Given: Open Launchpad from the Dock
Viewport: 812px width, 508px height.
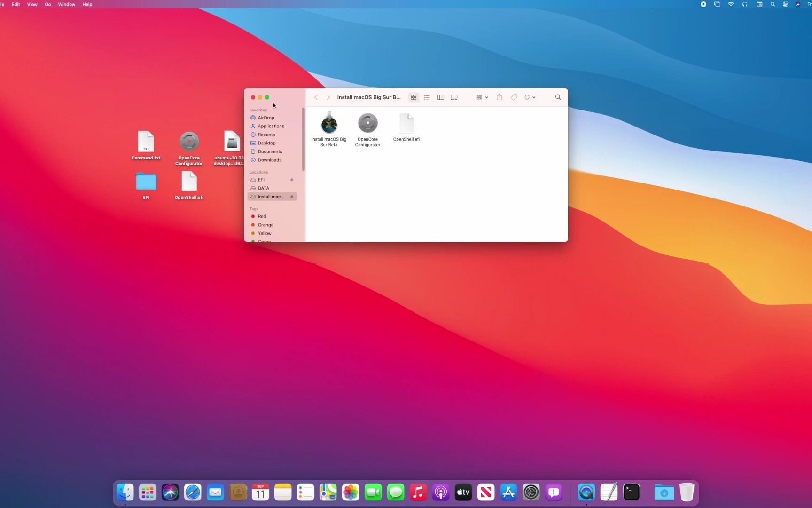Looking at the screenshot, I should [147, 492].
